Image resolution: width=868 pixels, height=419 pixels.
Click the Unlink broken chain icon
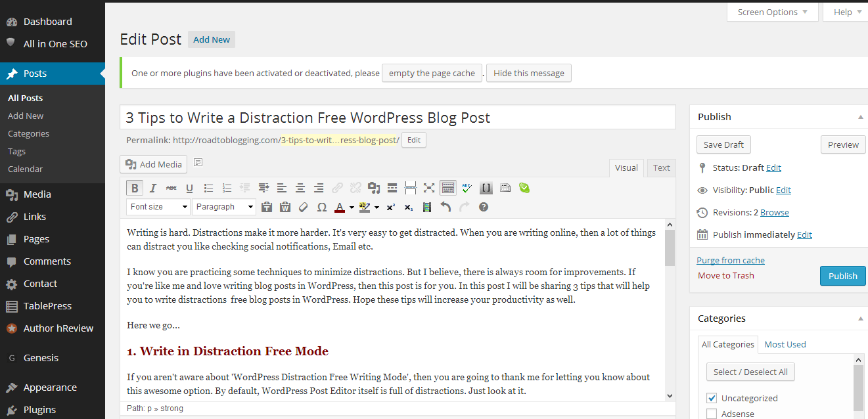point(355,188)
